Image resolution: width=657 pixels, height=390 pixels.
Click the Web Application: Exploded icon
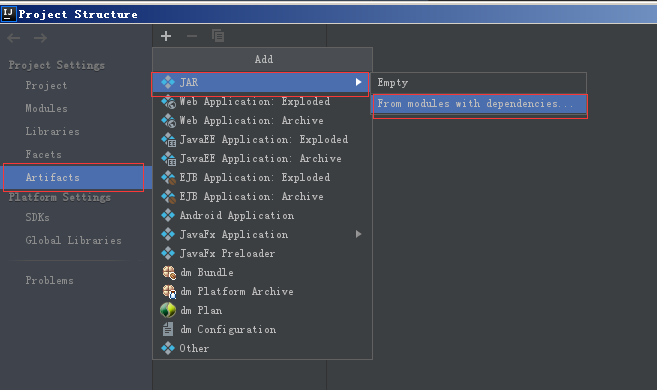pos(168,101)
